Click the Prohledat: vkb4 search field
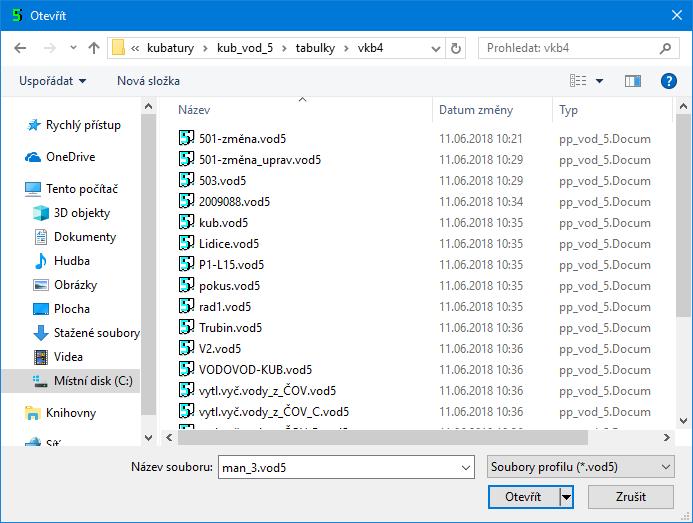Viewport: 693px width, 523px height. (x=568, y=48)
